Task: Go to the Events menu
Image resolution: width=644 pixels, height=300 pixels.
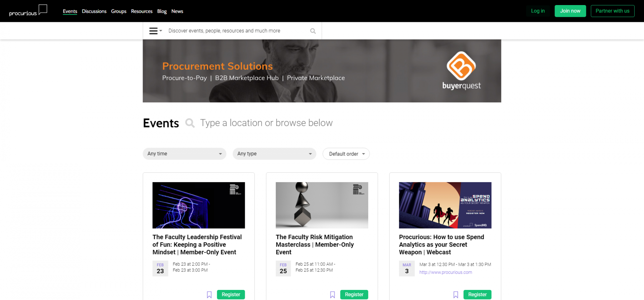Action: pyautogui.click(x=70, y=11)
